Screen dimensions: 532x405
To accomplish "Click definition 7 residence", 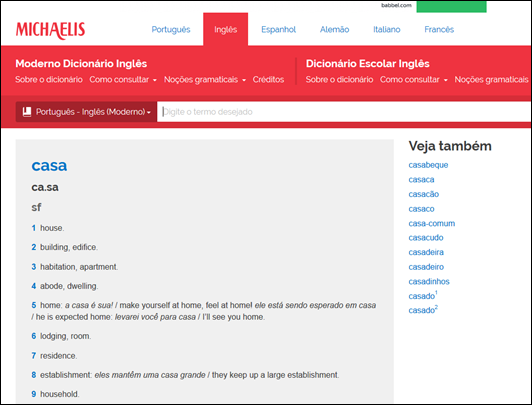I will [x=54, y=356].
